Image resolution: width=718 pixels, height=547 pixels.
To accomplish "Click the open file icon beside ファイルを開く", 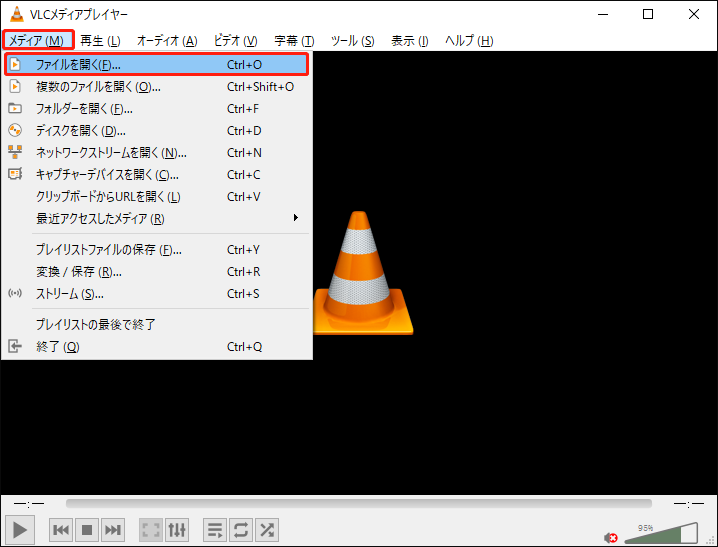I will pyautogui.click(x=15, y=64).
